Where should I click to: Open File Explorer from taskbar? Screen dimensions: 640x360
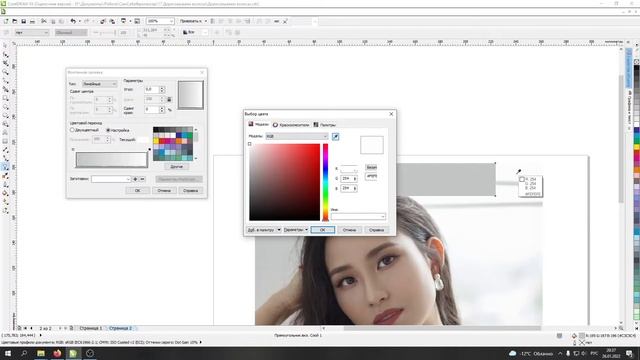[41, 353]
